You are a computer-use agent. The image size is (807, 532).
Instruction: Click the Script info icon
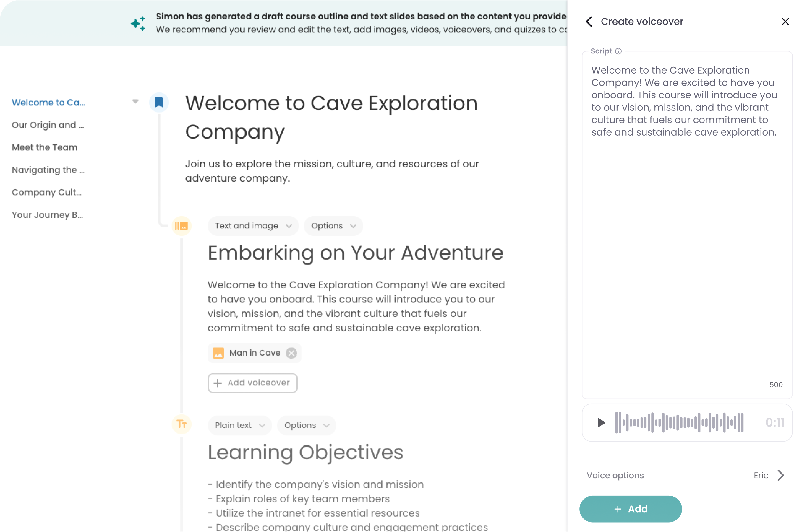618,51
